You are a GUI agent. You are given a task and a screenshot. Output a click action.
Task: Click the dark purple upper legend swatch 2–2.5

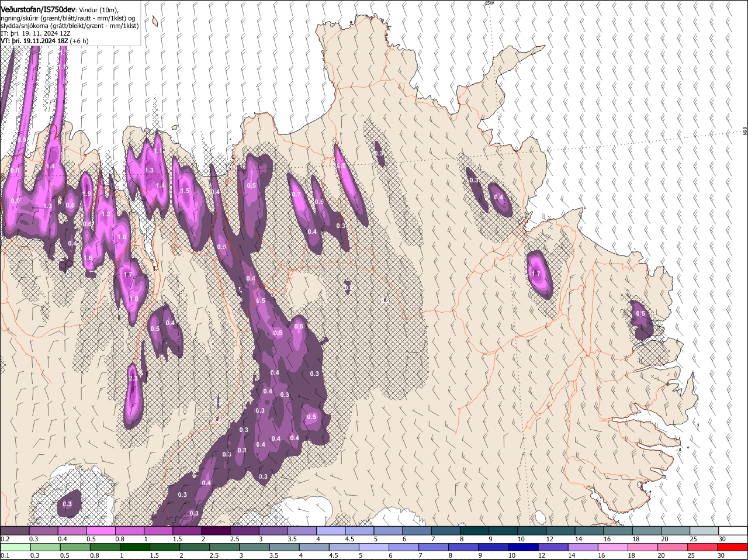(x=216, y=530)
